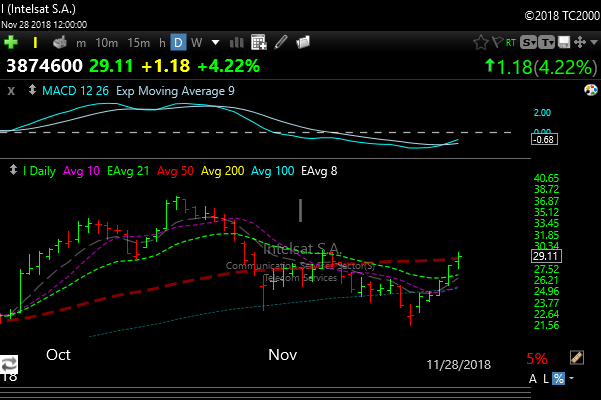Click the flag icon in top toolbar

(497, 42)
